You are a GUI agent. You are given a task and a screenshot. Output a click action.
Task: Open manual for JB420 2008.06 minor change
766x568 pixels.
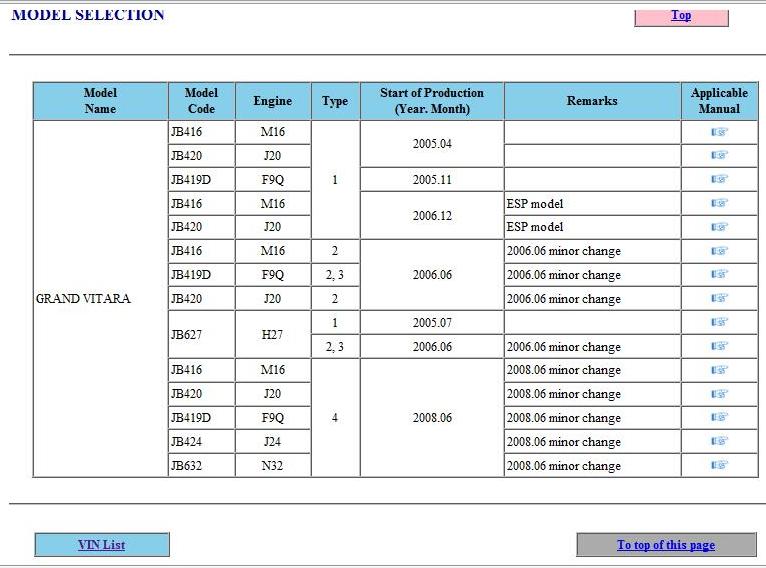pyautogui.click(x=719, y=394)
